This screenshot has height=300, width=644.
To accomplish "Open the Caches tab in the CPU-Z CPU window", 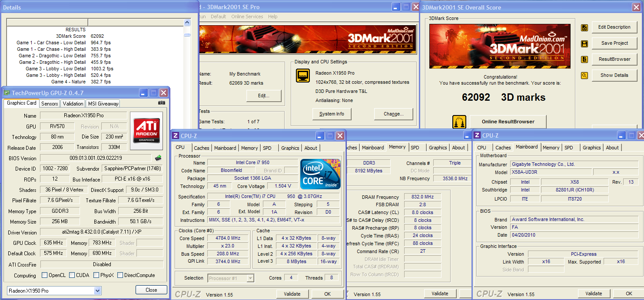I will tap(202, 148).
